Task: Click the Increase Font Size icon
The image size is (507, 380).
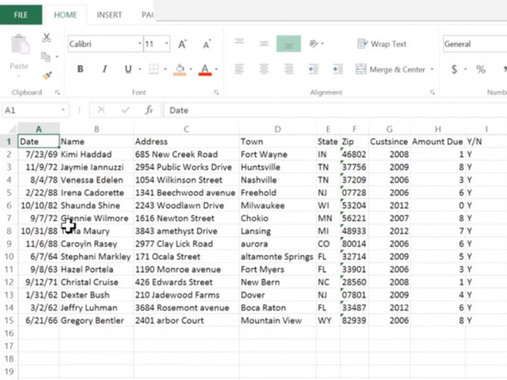Action: pos(182,44)
